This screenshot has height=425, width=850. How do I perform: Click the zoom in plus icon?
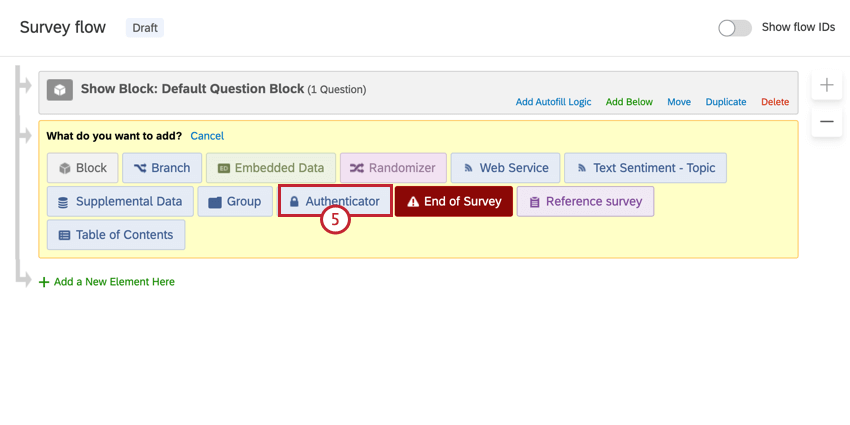click(x=827, y=85)
